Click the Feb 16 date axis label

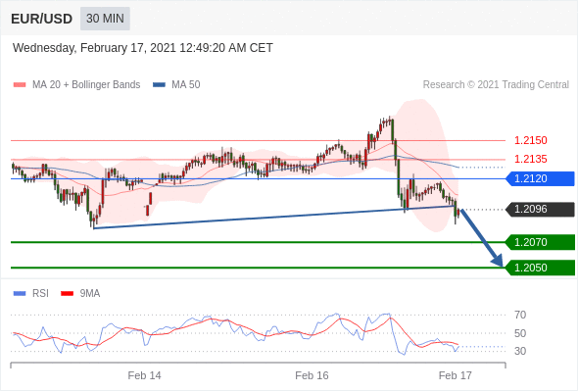[x=312, y=375]
